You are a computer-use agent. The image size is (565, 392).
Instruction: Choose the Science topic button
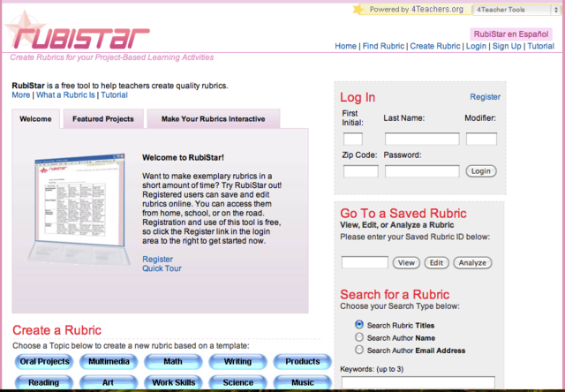pyautogui.click(x=237, y=382)
